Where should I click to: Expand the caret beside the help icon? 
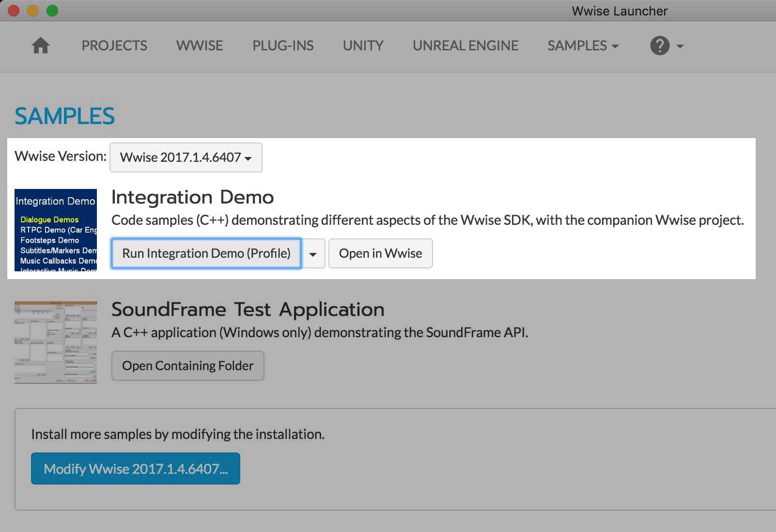tap(680, 46)
